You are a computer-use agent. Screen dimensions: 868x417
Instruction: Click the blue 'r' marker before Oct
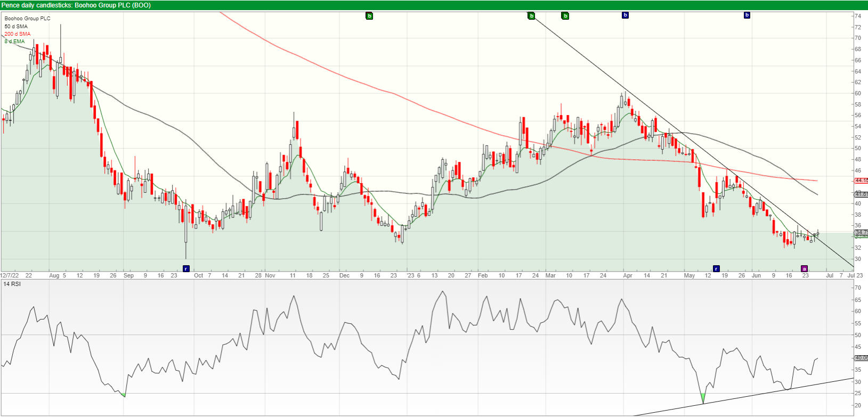[x=186, y=268]
